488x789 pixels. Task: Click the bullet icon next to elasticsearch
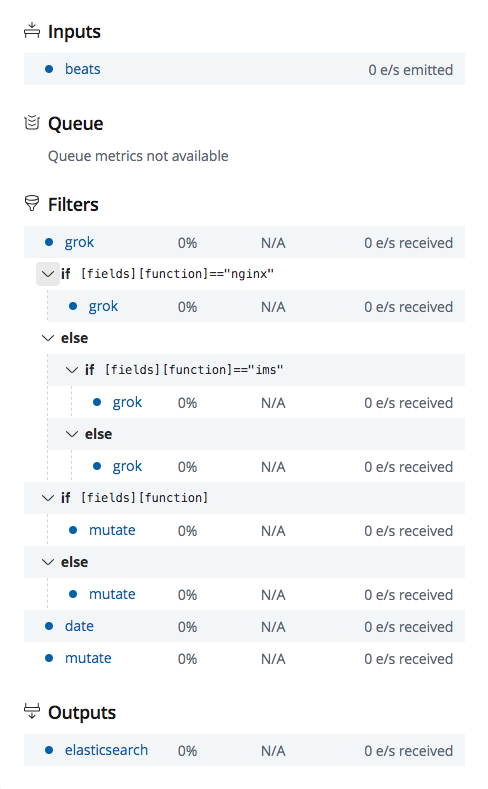49,750
